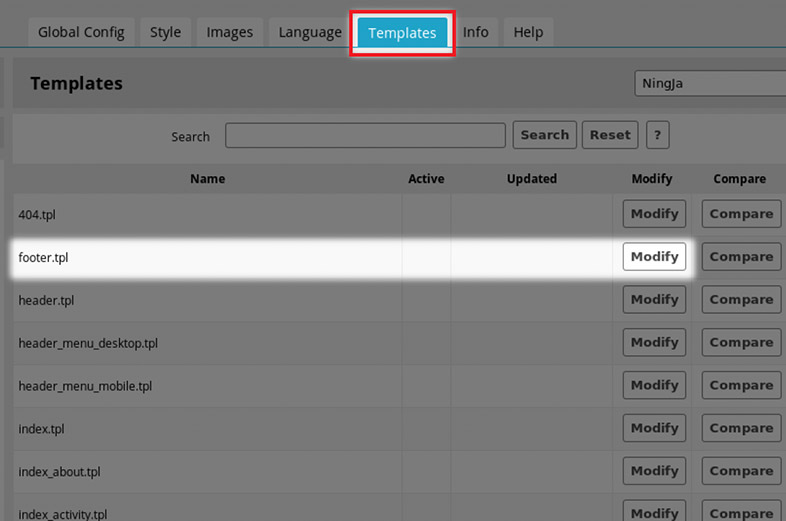
Task: Modify header_menu_mobile.tpl
Action: (x=654, y=385)
